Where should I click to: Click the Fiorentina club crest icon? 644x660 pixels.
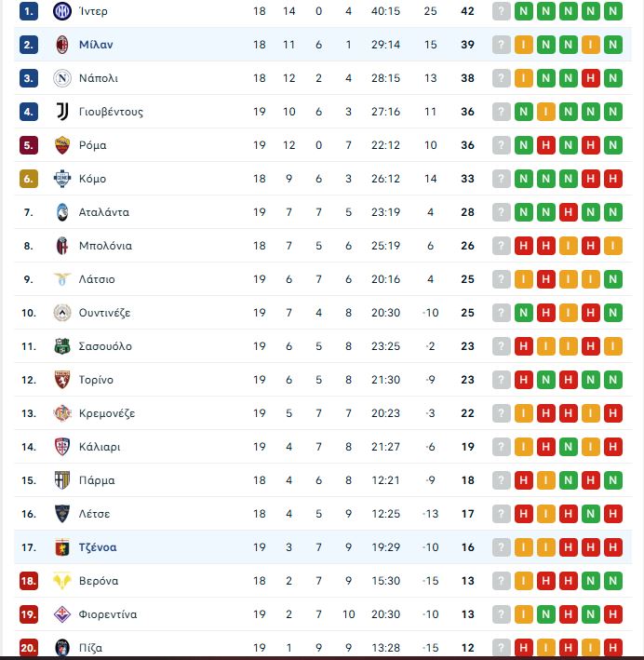[62, 614]
